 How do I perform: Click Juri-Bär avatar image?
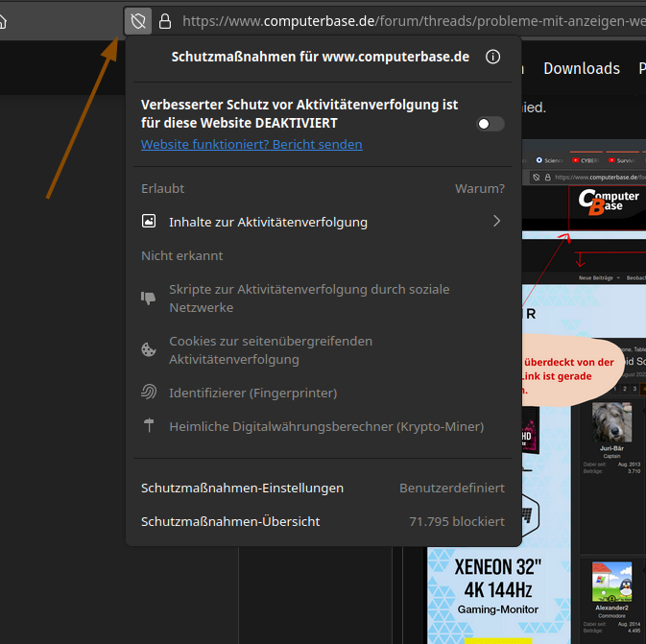[611, 422]
